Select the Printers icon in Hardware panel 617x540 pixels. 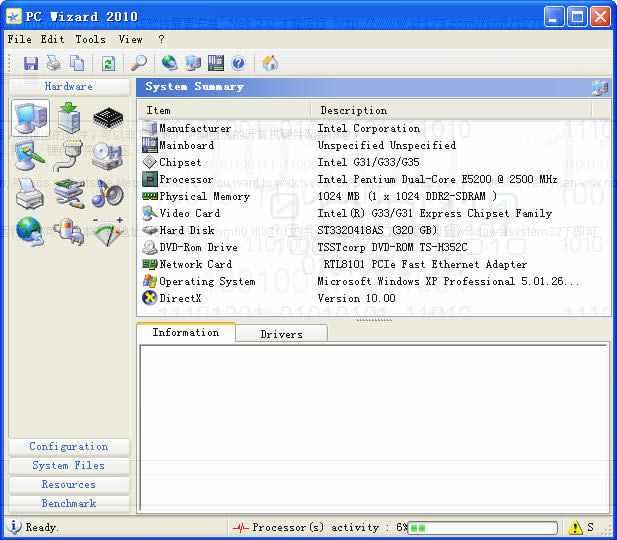click(30, 194)
